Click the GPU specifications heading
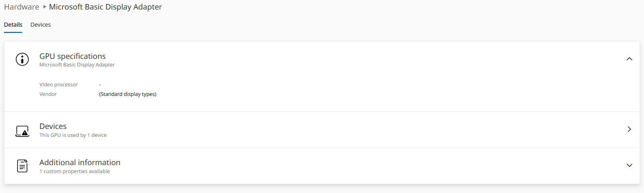This screenshot has width=644, height=193. (x=72, y=56)
